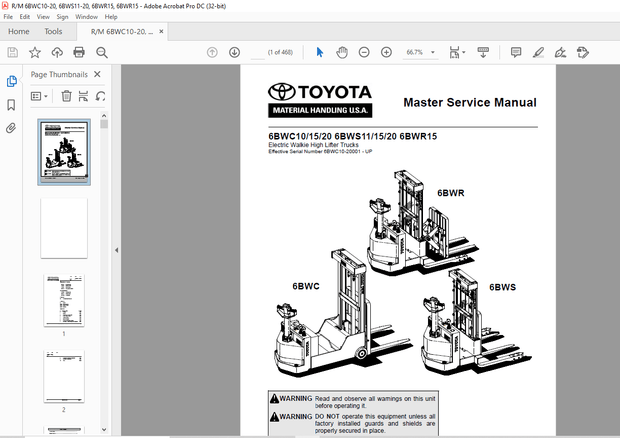Open the Sign menu
This screenshot has width=620, height=438.
62,17
